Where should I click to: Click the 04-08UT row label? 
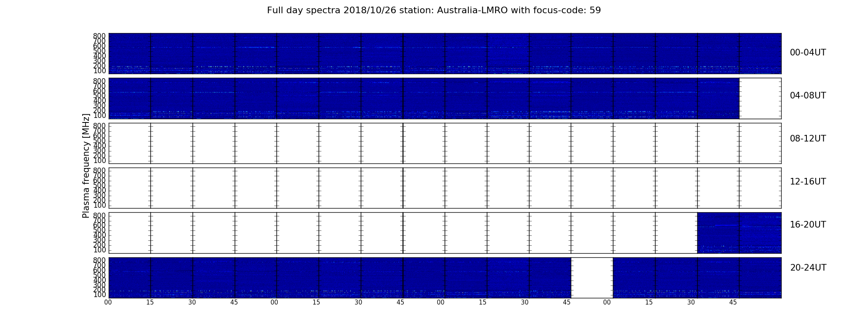click(808, 96)
